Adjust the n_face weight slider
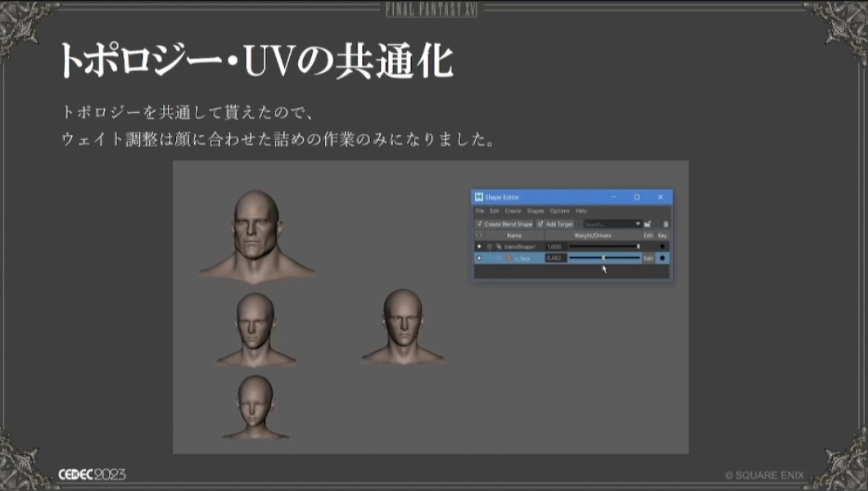 [x=604, y=259]
